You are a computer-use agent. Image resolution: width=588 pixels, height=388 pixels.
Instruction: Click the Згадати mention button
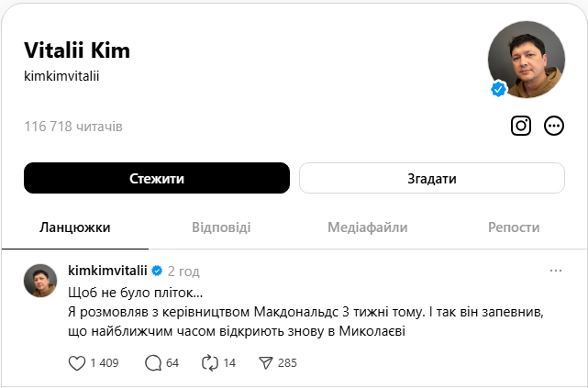pos(431,178)
